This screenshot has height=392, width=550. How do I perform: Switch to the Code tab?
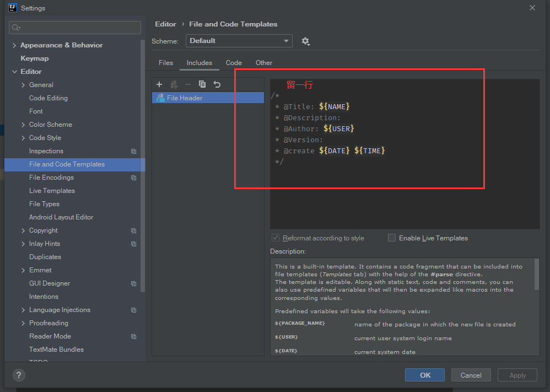tap(234, 63)
